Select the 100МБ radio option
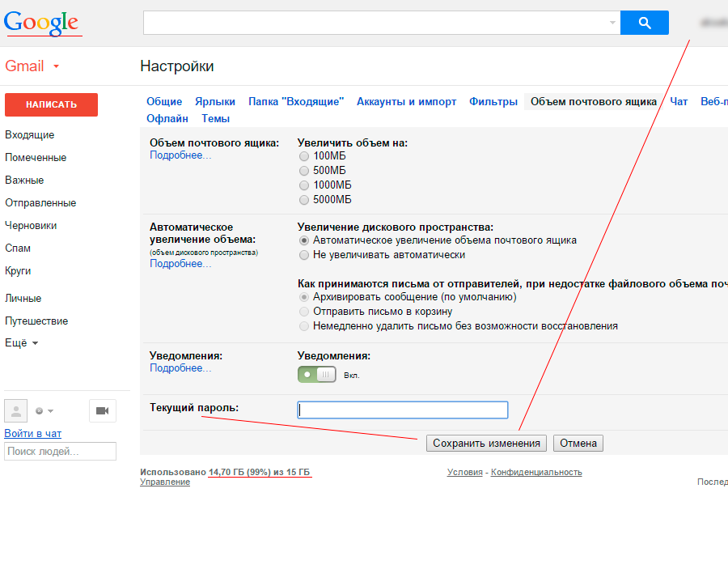 tap(304, 156)
